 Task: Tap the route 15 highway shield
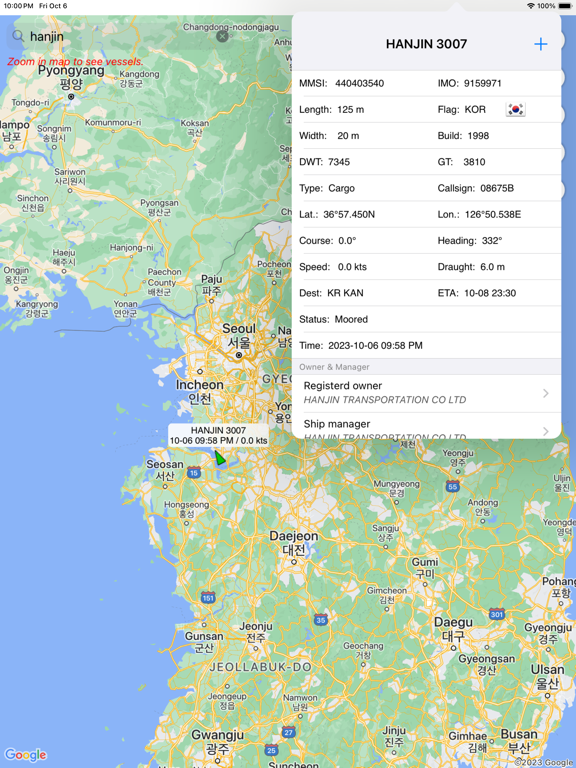(194, 473)
